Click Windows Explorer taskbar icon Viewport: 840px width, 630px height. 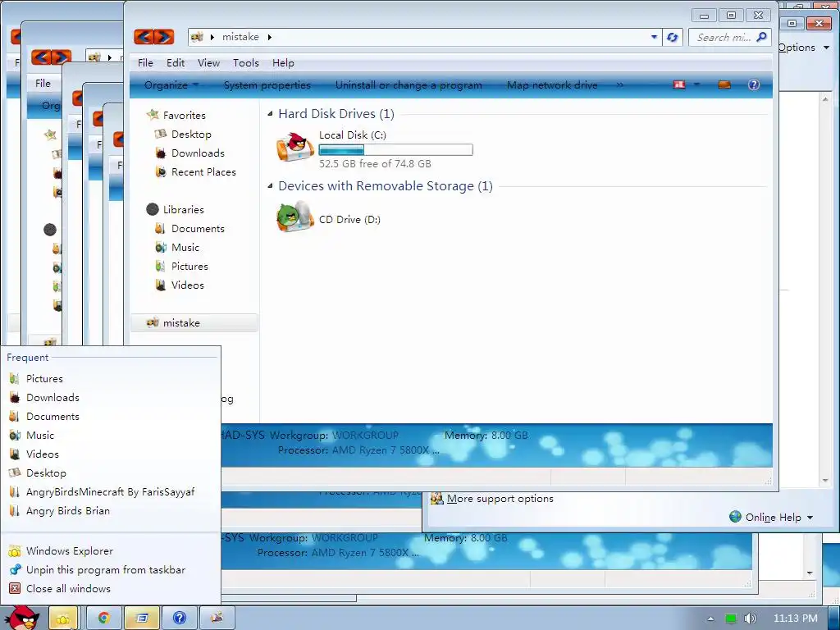pos(64,619)
